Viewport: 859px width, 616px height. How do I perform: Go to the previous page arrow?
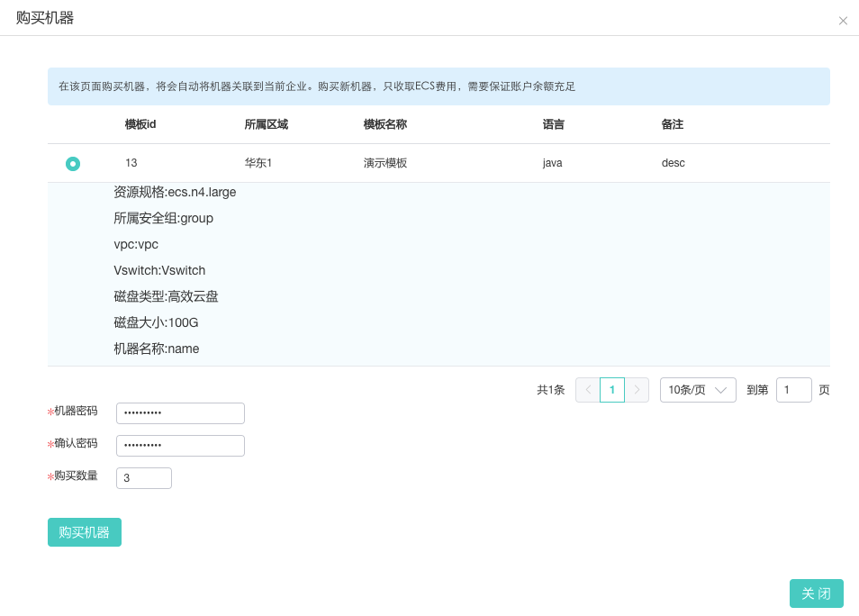point(588,390)
